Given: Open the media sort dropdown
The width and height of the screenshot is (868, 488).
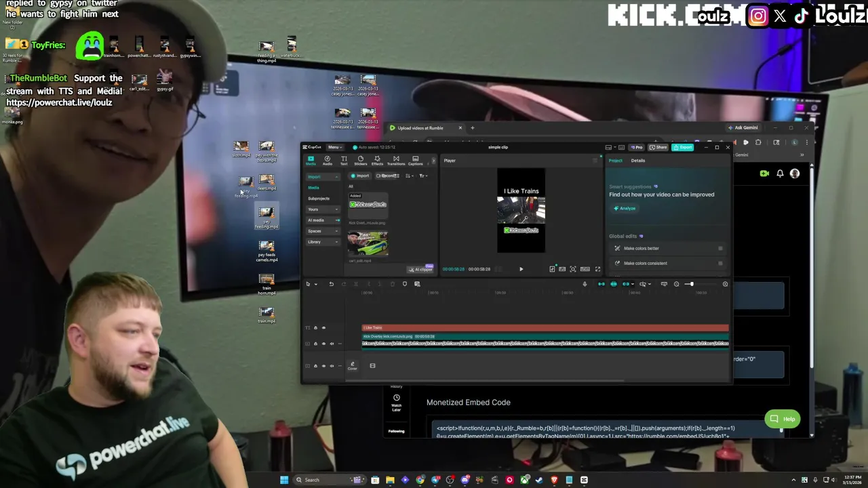Looking at the screenshot, I should point(409,176).
